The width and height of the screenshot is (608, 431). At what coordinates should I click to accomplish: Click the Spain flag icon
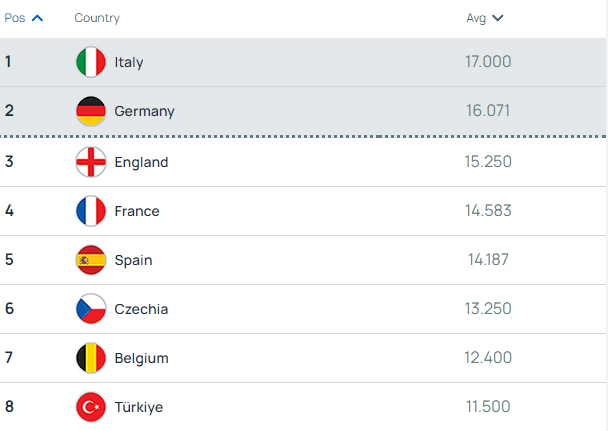pyautogui.click(x=91, y=260)
